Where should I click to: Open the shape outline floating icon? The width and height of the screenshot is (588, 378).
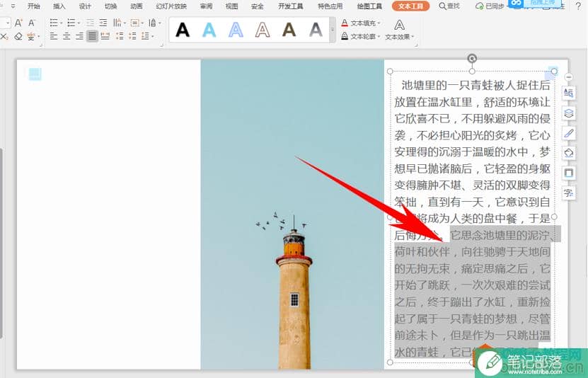click(x=569, y=173)
